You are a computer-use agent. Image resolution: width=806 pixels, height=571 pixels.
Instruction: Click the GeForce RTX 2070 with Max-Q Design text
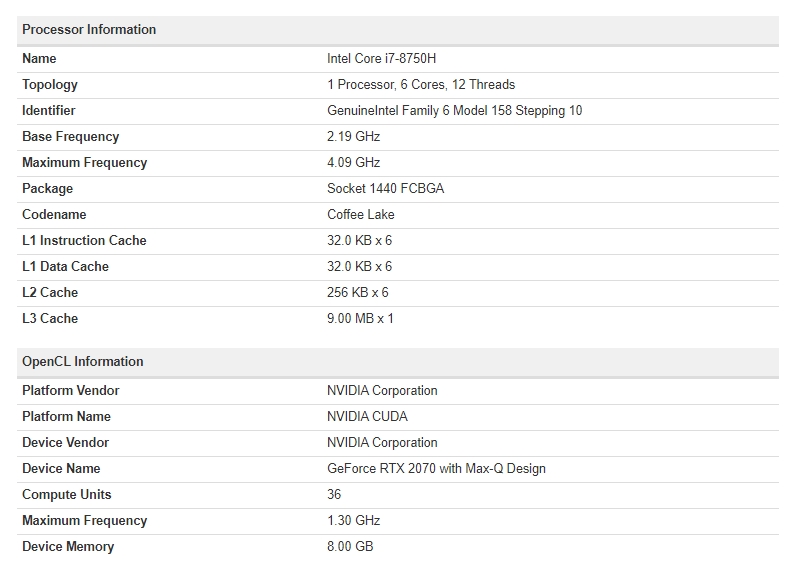pos(436,469)
